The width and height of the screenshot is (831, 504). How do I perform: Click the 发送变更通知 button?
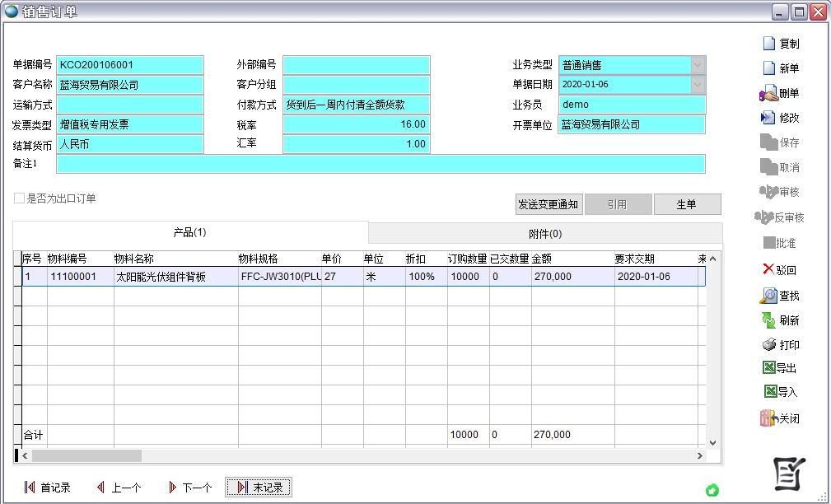tap(548, 204)
